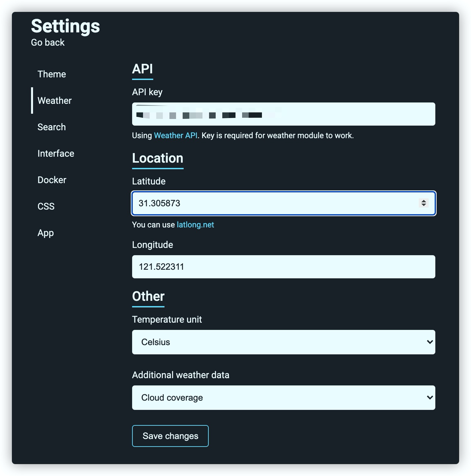471x476 pixels.
Task: Click the Temperature unit label
Action: 167,320
